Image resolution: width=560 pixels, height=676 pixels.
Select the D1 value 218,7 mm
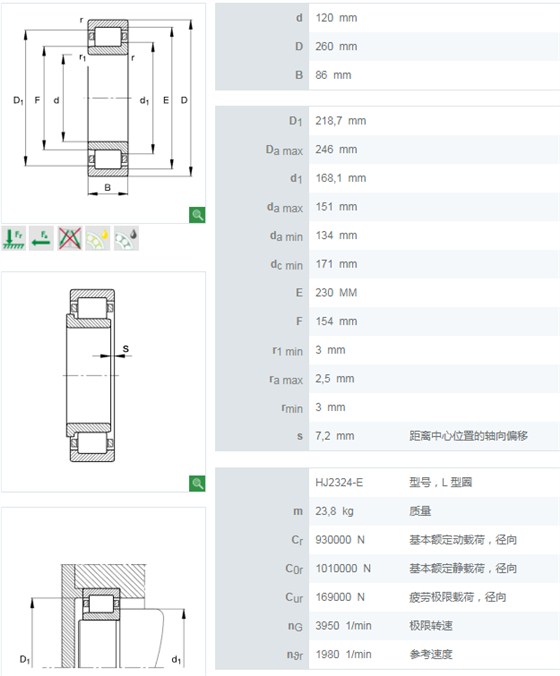pyautogui.click(x=341, y=121)
